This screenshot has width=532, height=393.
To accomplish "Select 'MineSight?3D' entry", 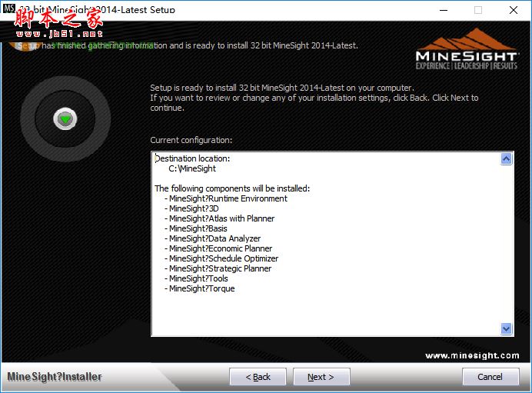I will 194,208.
